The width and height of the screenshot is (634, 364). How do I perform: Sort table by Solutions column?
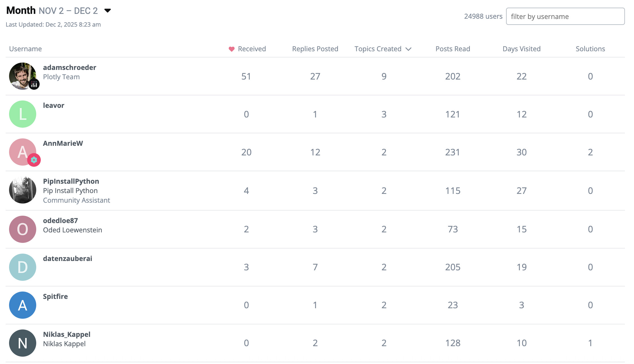click(x=590, y=49)
